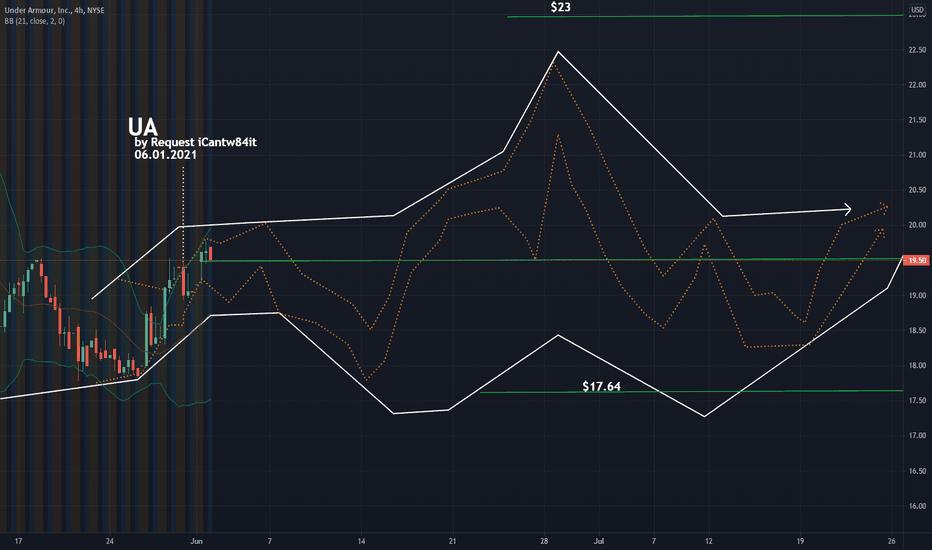The width and height of the screenshot is (932, 550).
Task: Click the Jun label on time axis
Action: (x=196, y=541)
